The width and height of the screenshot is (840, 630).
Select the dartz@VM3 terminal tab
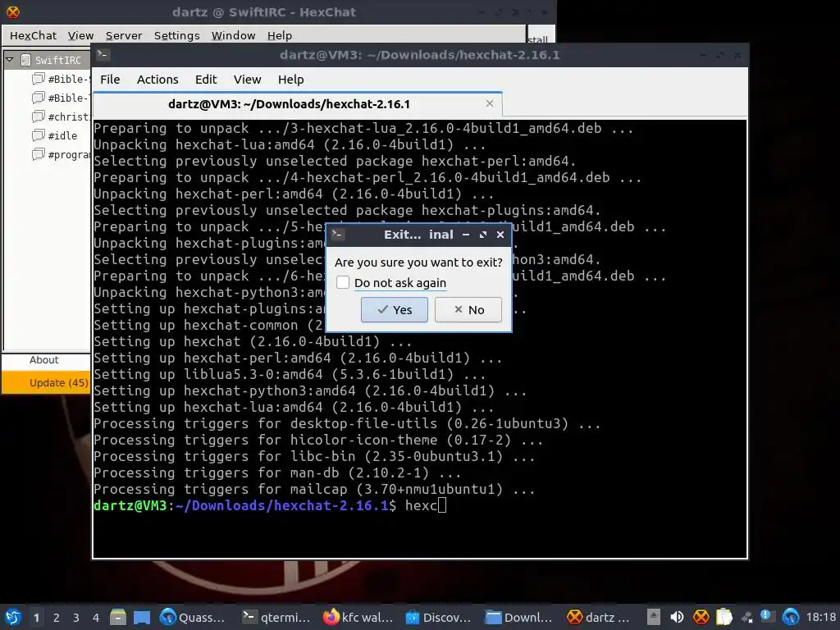[297, 104]
